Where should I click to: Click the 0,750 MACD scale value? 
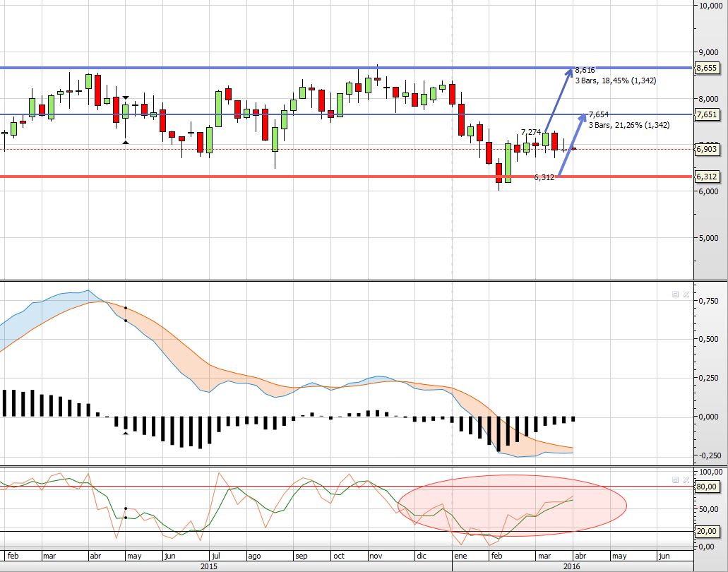(x=708, y=301)
